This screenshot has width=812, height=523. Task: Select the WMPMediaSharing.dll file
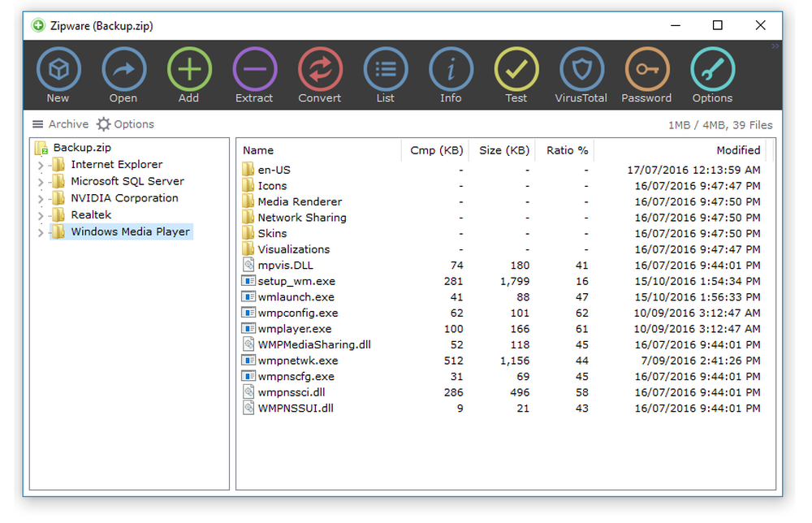point(502,345)
